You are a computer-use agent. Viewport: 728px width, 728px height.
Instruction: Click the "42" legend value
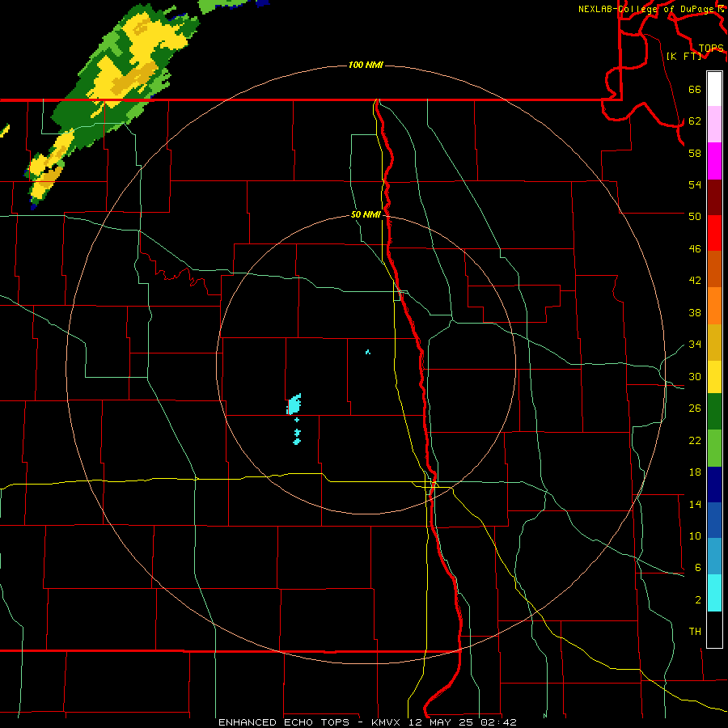[x=695, y=281]
